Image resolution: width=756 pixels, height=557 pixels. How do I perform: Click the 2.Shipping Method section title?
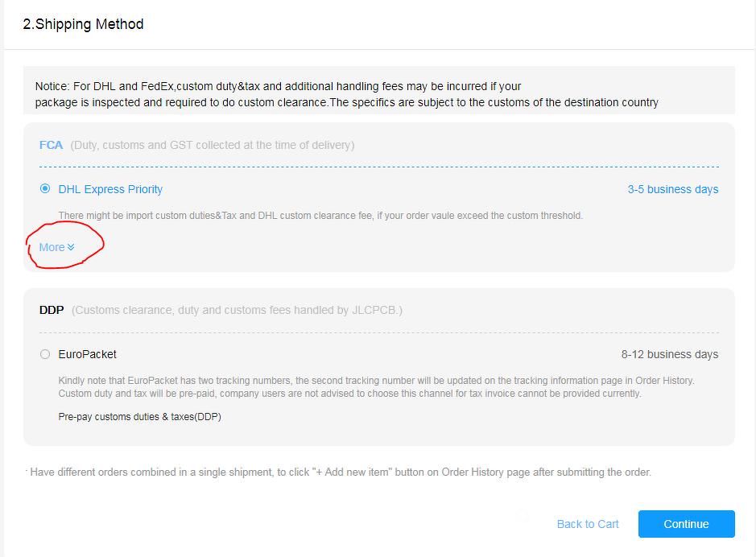(x=83, y=24)
